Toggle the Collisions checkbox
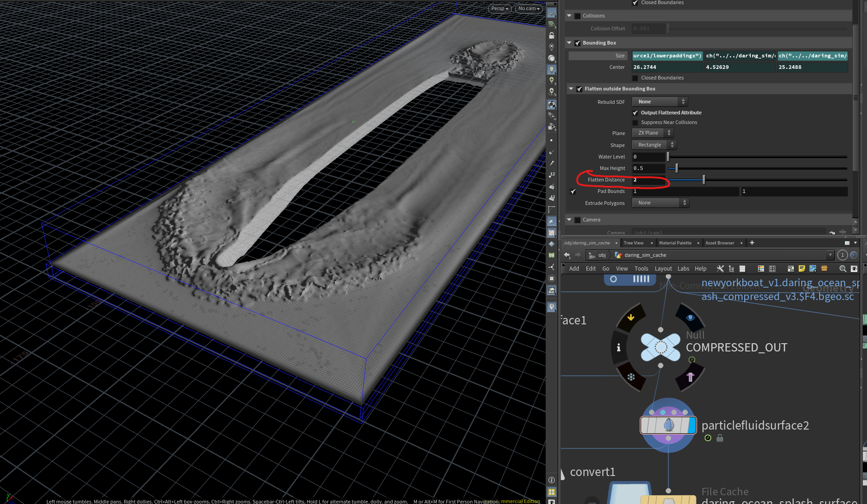 577,16
